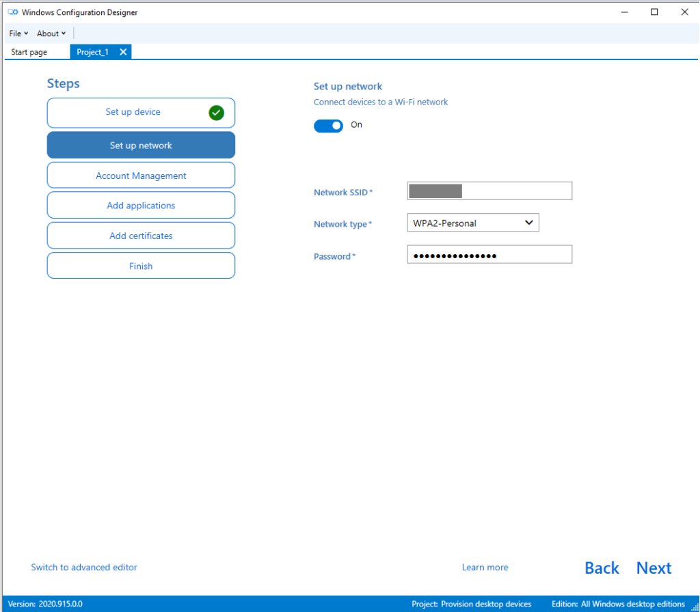Select the Set up network step

coord(141,145)
